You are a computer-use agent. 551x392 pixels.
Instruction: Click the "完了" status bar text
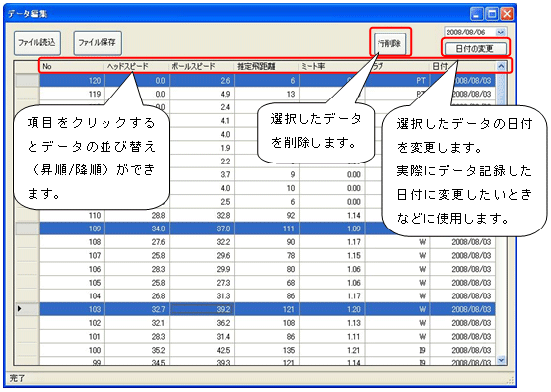17,378
